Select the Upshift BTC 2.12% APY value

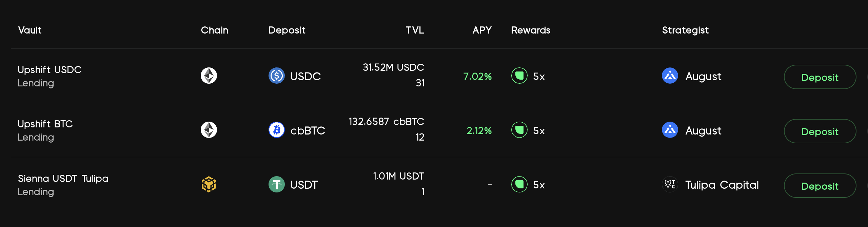click(x=479, y=130)
